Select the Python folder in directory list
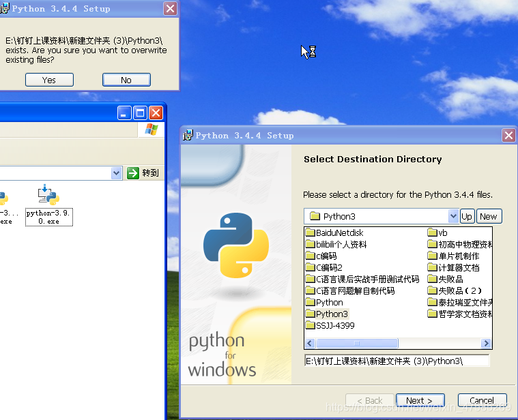This screenshot has width=518, height=420. point(324,302)
